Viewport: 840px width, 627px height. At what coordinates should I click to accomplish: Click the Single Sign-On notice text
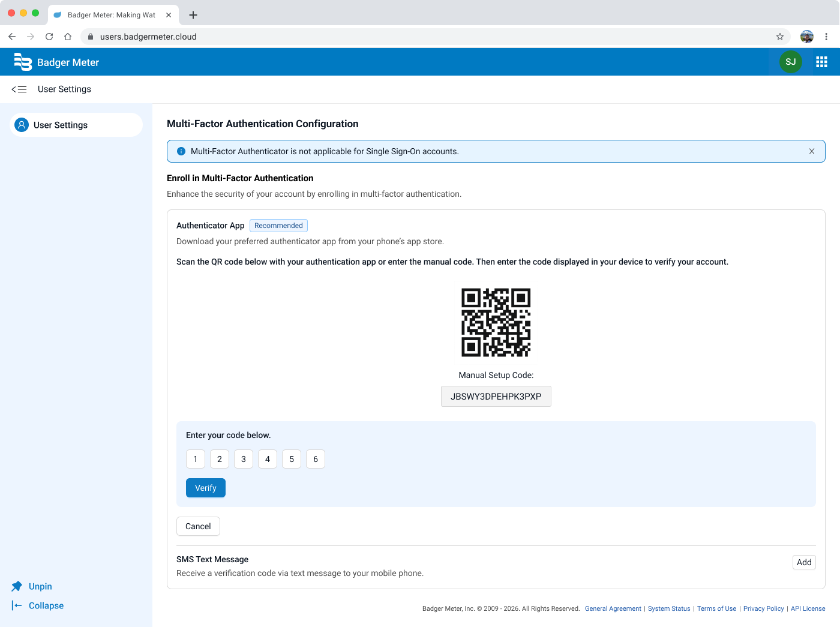pyautogui.click(x=325, y=151)
